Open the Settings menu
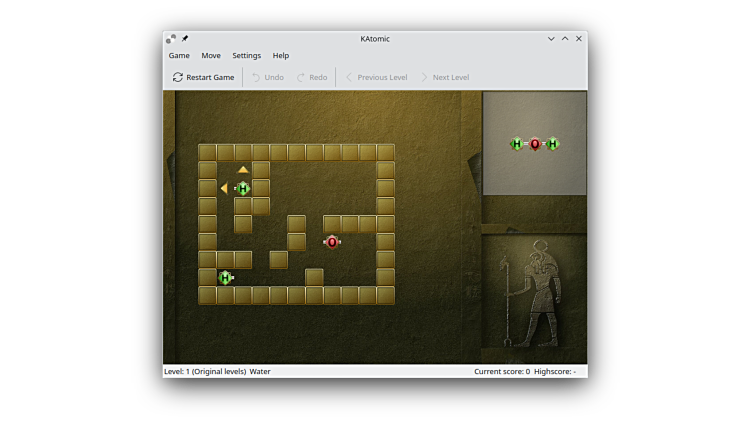 [246, 56]
